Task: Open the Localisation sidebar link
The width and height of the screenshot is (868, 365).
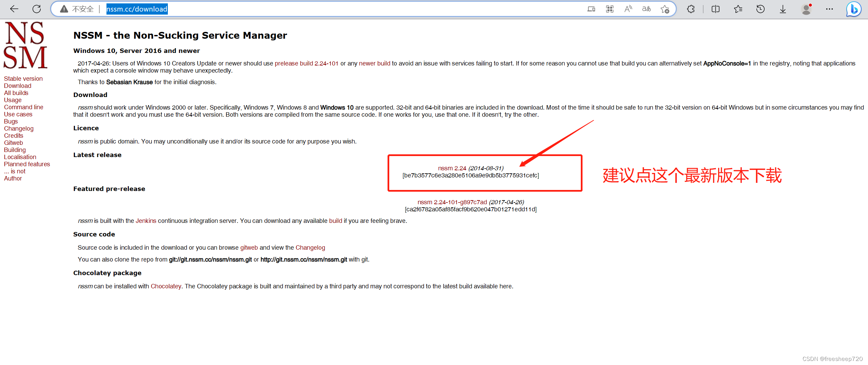Action: click(x=20, y=157)
